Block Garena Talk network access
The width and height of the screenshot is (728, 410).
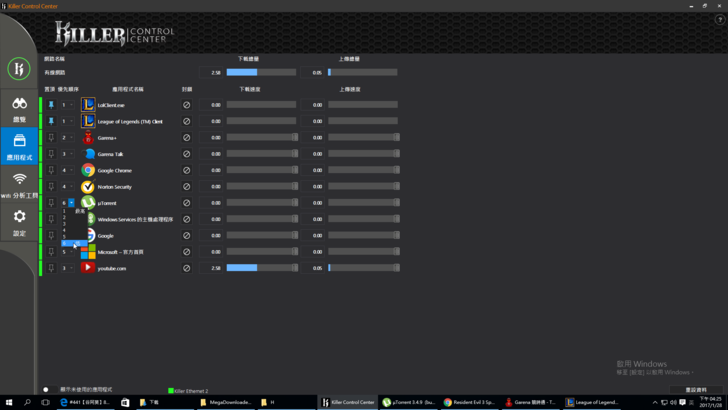[187, 154]
